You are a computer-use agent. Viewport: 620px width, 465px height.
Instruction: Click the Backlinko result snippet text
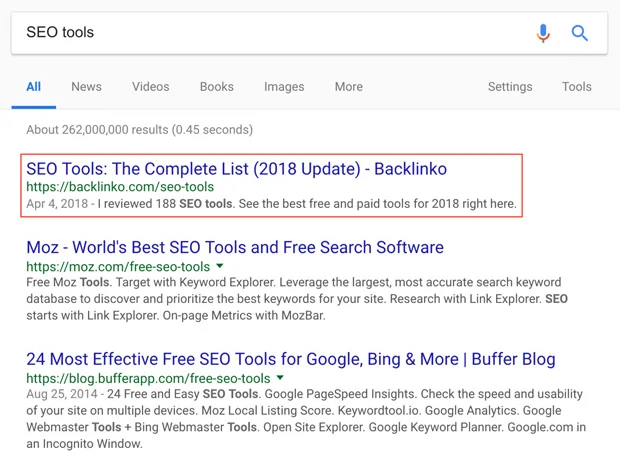(300, 204)
